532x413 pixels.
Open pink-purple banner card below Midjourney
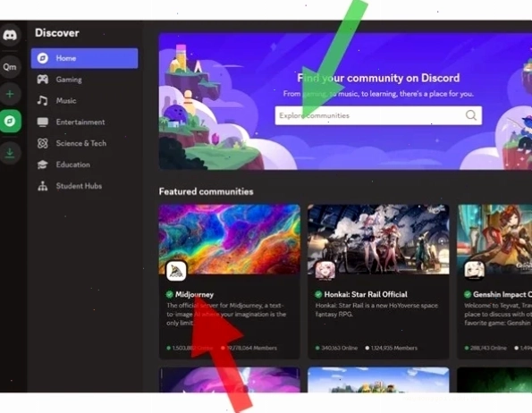click(x=230, y=380)
